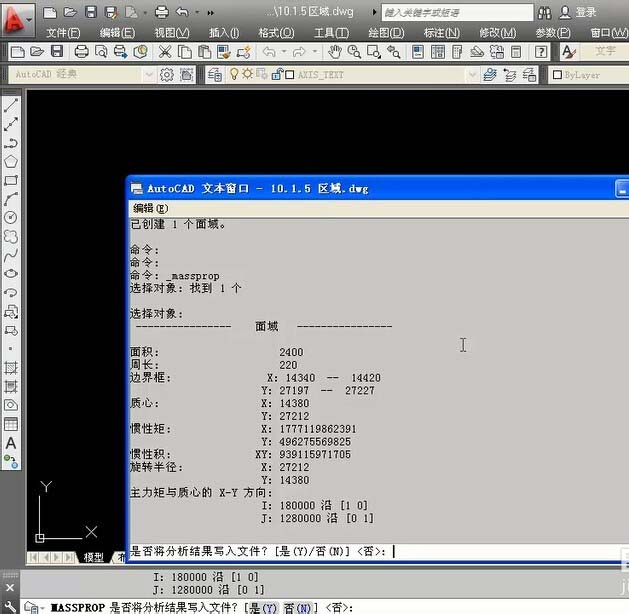This screenshot has height=614, width=629.
Task: Click the Paste clipboard icon
Action: pyautogui.click(x=205, y=52)
